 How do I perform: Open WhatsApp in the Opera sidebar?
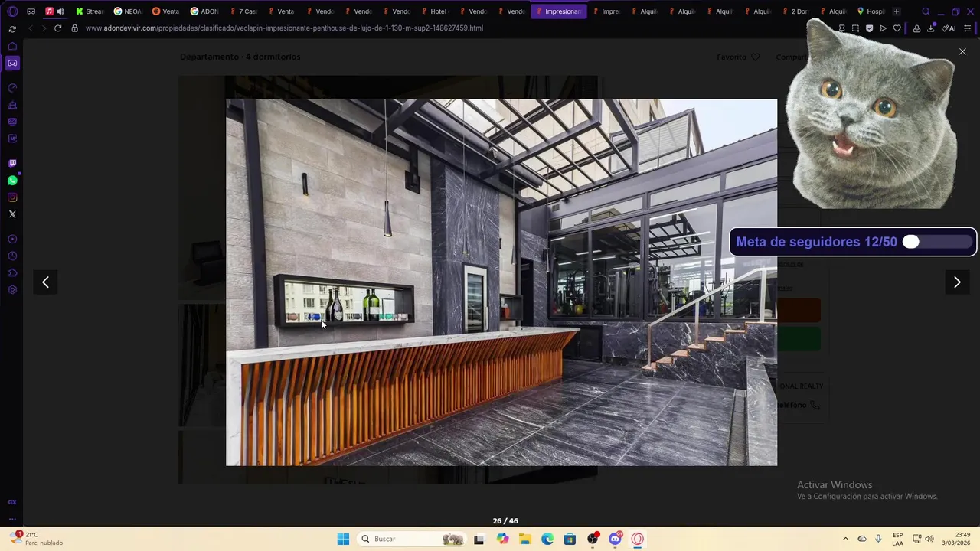[x=12, y=181]
